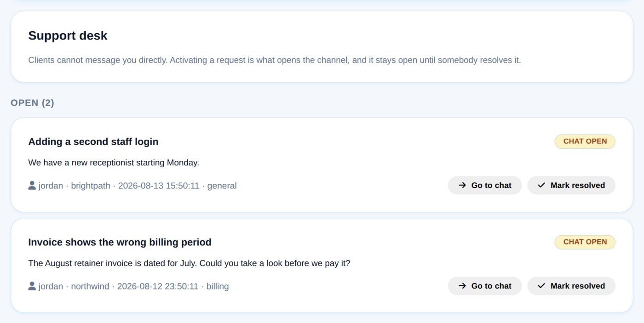Select the title 'Adding a second staff login'

click(93, 142)
